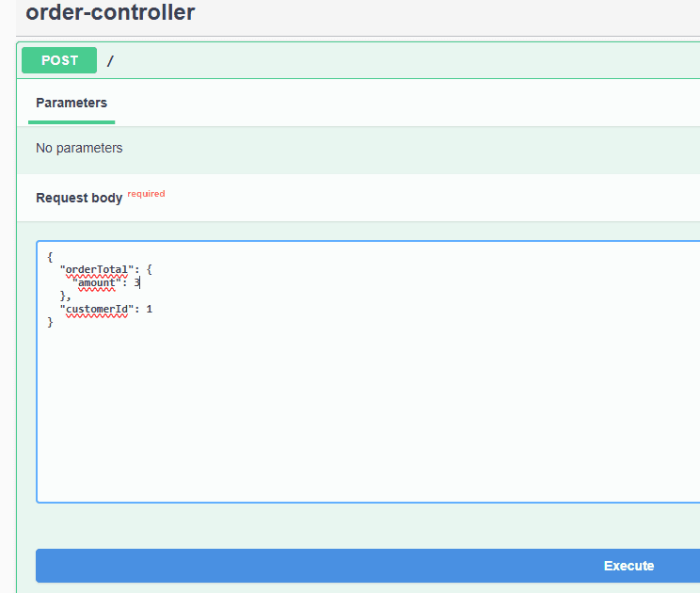Screen dimensions: 700x593
Task: Click the colon after the "amount" key
Action: pyautogui.click(x=123, y=282)
